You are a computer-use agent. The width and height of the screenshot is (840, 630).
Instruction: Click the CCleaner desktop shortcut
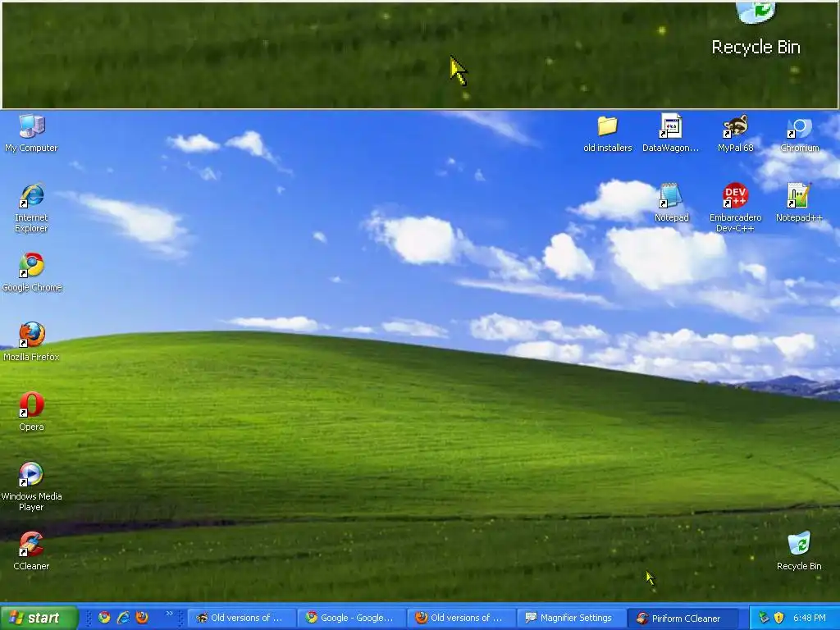tap(31, 551)
